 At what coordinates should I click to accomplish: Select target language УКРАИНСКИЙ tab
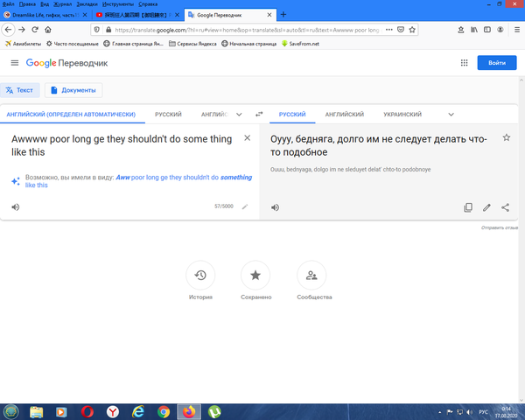pos(402,115)
